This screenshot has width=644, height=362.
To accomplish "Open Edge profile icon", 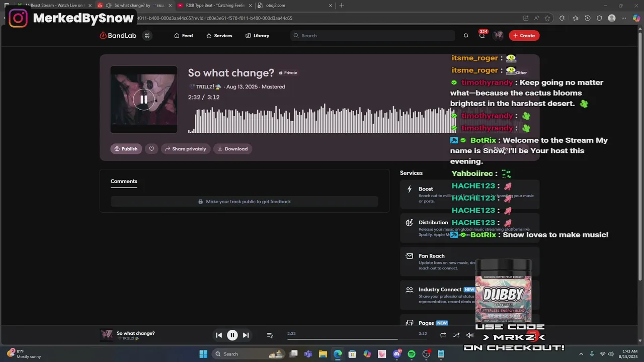I will tap(612, 18).
